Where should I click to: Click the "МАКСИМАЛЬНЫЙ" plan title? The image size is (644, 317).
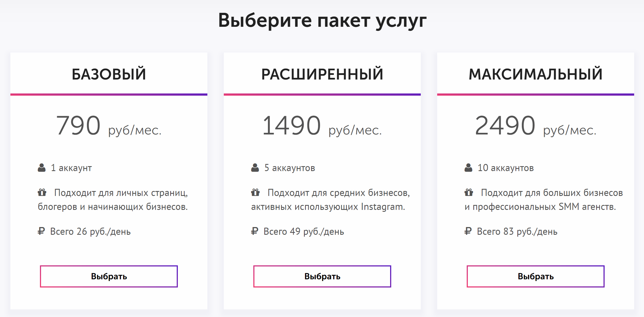coord(535,74)
